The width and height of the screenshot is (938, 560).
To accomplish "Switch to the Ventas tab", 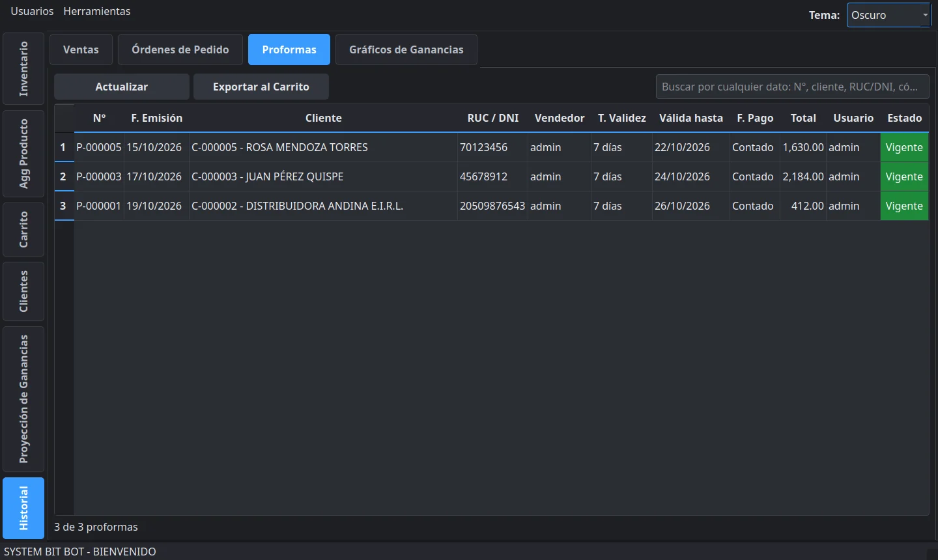I will pyautogui.click(x=81, y=49).
